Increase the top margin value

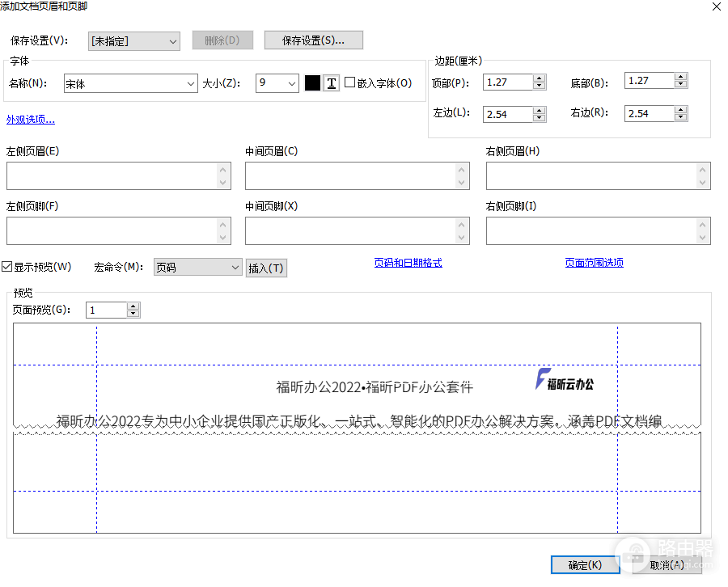539,78
